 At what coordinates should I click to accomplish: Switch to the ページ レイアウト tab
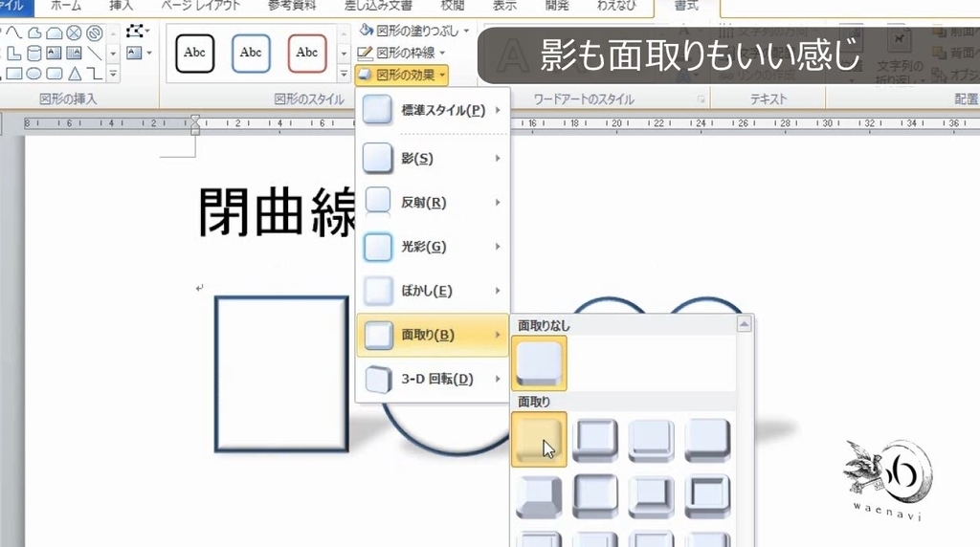tap(201, 7)
